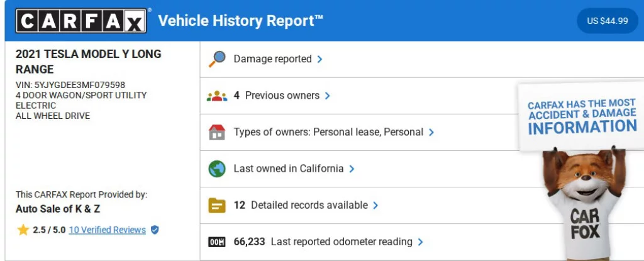The height and width of the screenshot is (261, 644).
Task: Click the magnifying glass damage icon
Action: point(216,59)
